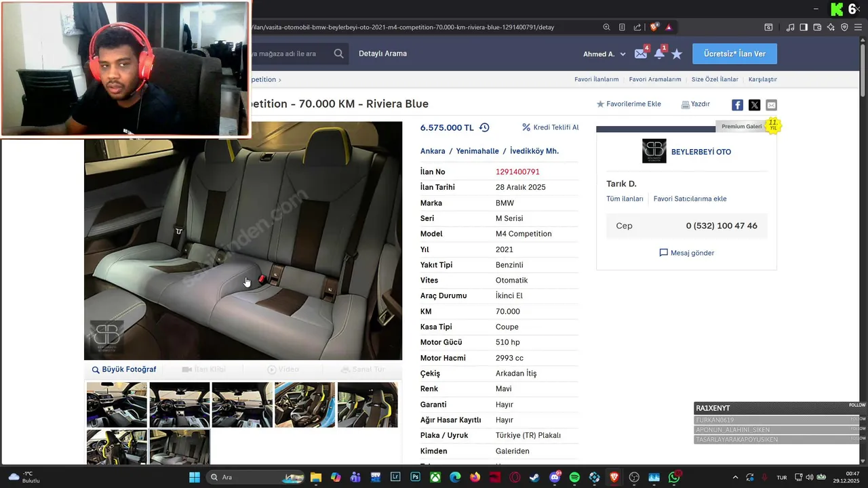Click the share page icon in address bar
Screen dimensions: 868x488
pyautogui.click(x=637, y=27)
